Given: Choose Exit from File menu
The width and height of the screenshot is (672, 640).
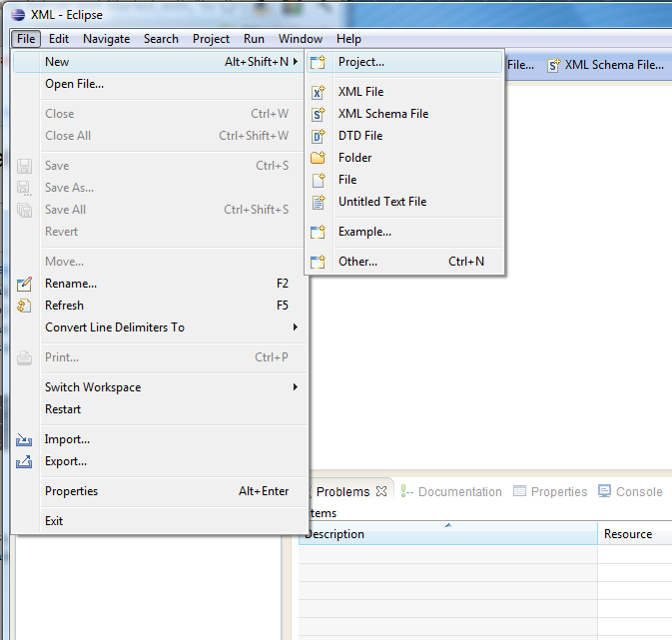Looking at the screenshot, I should tap(160, 521).
